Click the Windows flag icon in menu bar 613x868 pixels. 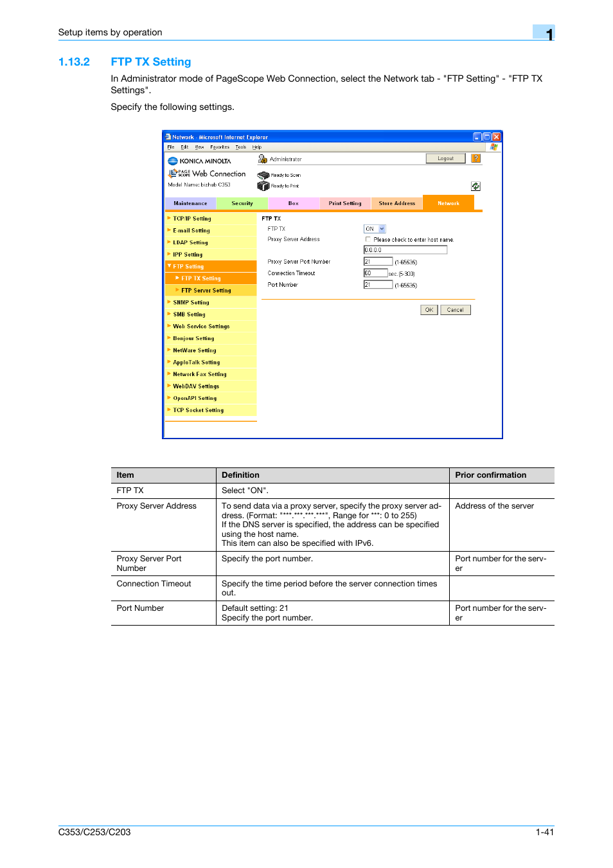click(493, 147)
